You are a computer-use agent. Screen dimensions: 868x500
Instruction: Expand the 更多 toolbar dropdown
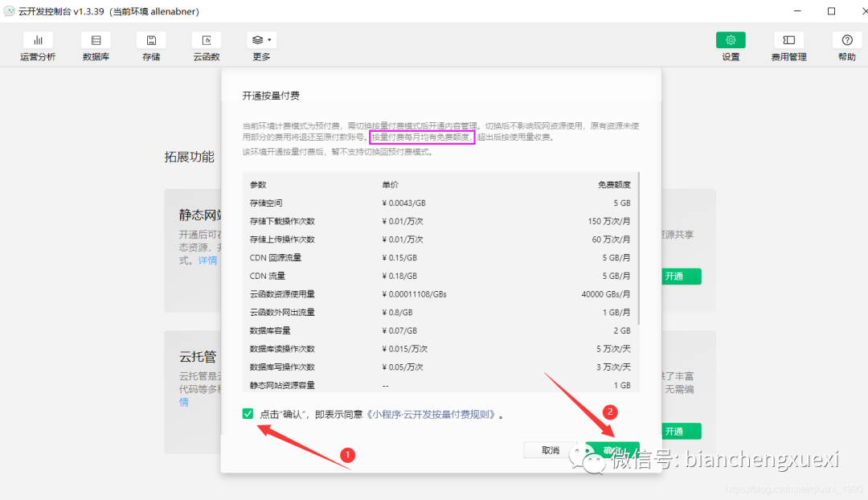[261, 47]
